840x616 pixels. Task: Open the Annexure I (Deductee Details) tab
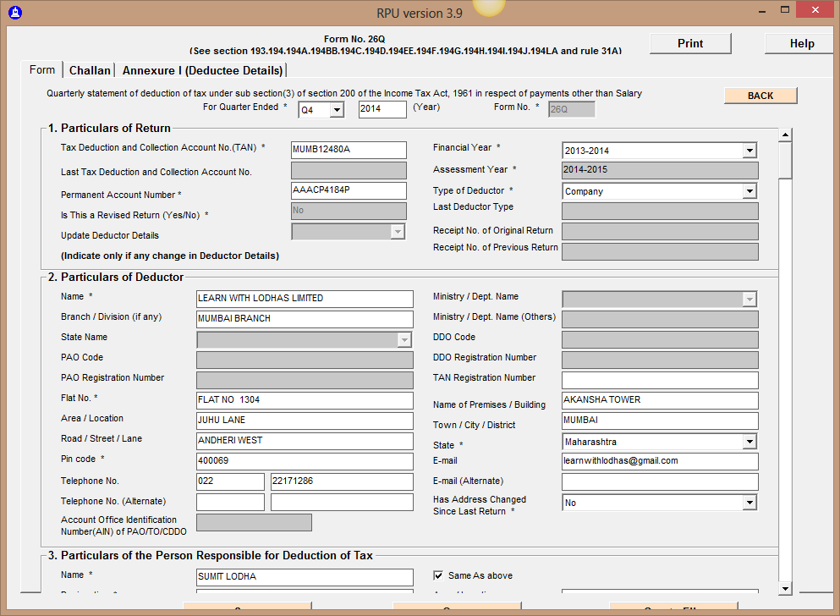tap(202, 70)
